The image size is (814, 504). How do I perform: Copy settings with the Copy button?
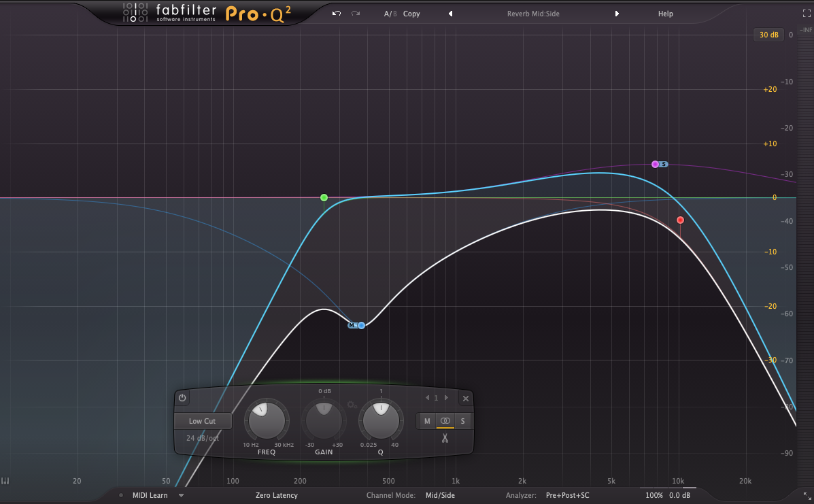pos(411,14)
